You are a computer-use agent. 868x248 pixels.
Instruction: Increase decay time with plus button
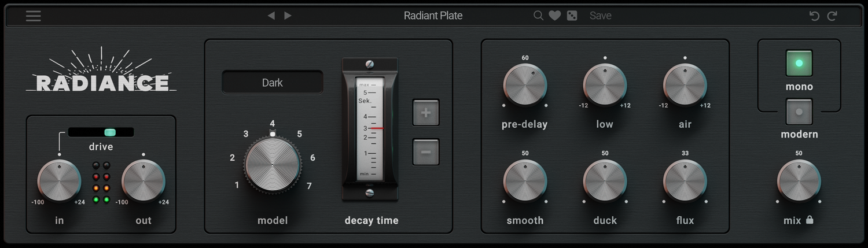point(425,113)
